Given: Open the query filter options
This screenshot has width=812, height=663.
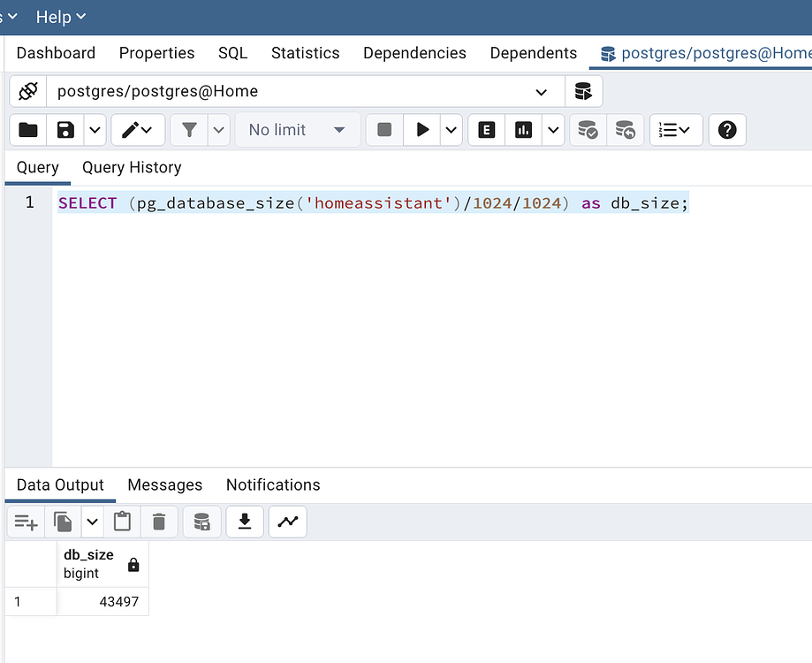Looking at the screenshot, I should click(190, 129).
